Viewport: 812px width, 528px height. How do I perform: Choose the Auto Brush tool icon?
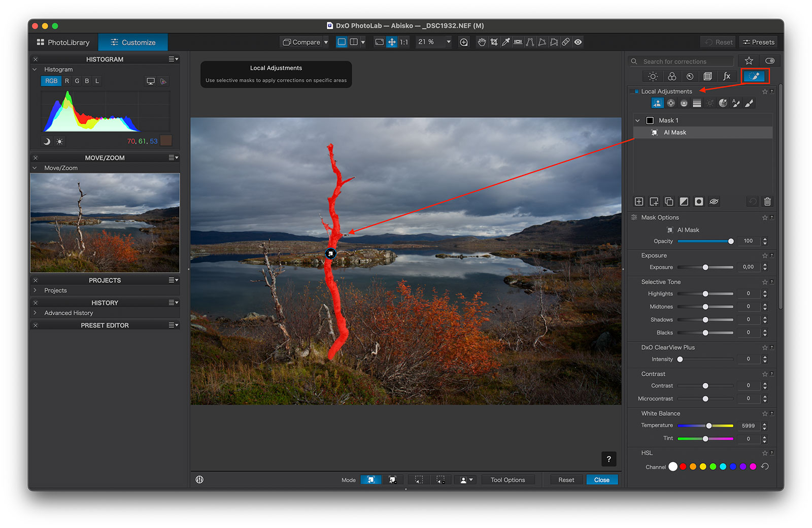tap(736, 103)
